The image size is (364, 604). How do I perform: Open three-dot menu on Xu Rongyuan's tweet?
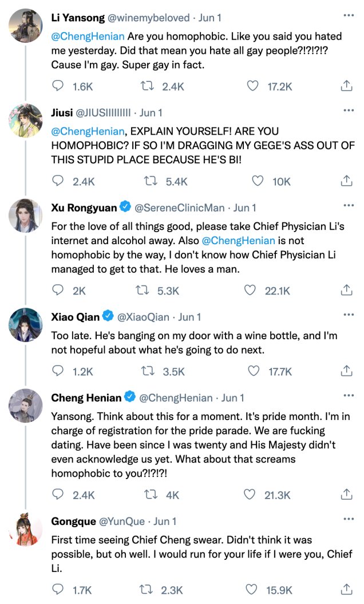[x=349, y=205]
